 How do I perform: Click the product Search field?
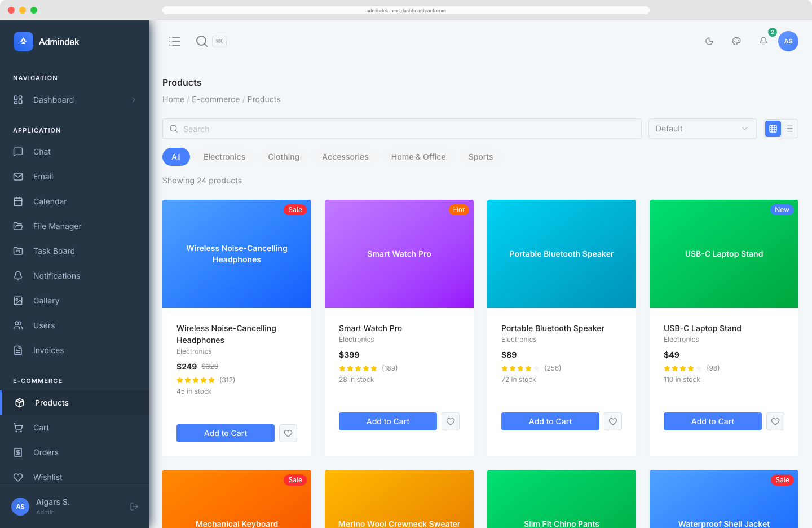[x=402, y=129]
